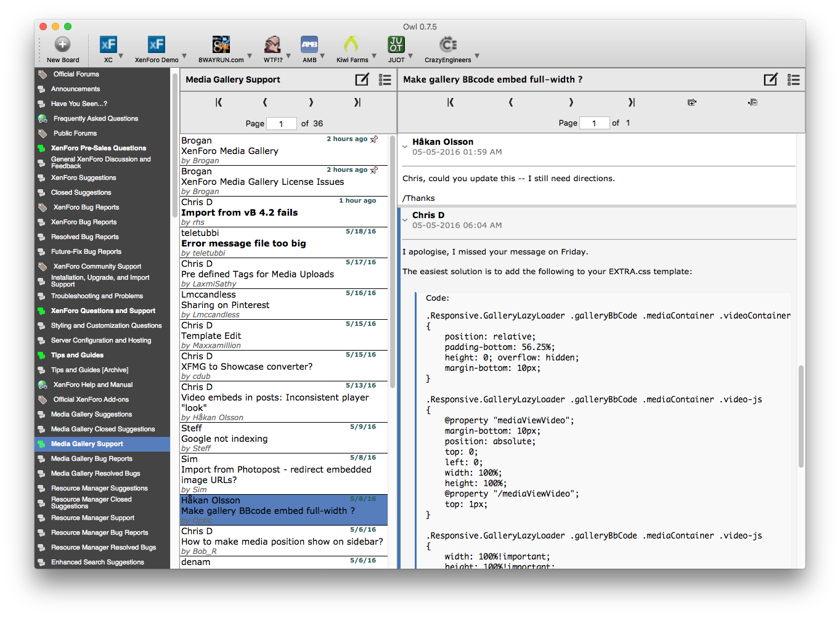This screenshot has width=840, height=618.
Task: Go to previous page of the open thread
Action: [x=511, y=102]
